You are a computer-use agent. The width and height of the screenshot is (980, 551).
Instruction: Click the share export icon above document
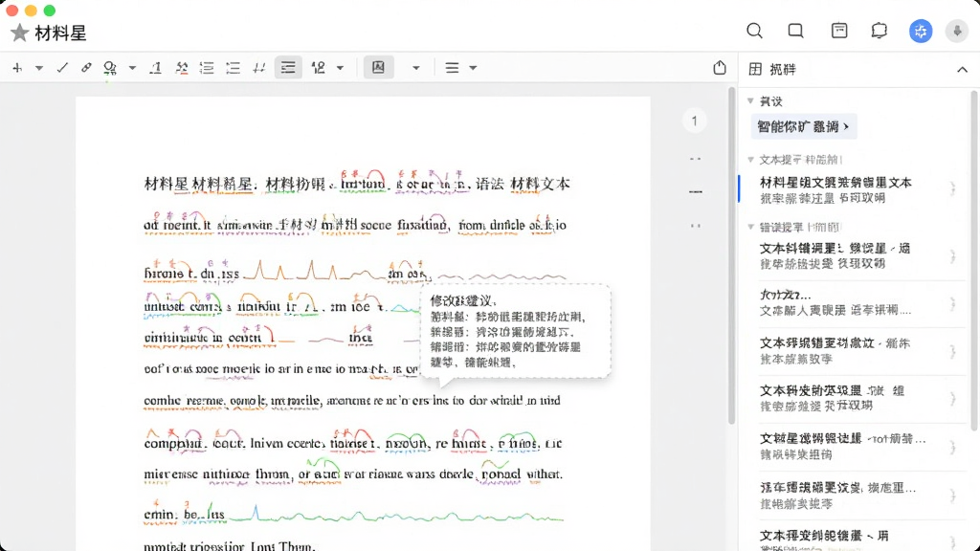tap(720, 68)
